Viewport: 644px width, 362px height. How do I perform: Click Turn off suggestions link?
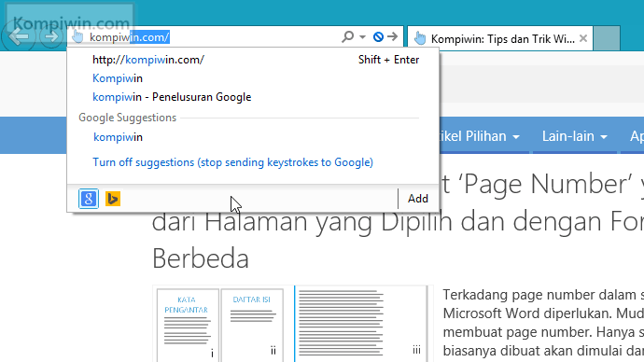click(233, 162)
